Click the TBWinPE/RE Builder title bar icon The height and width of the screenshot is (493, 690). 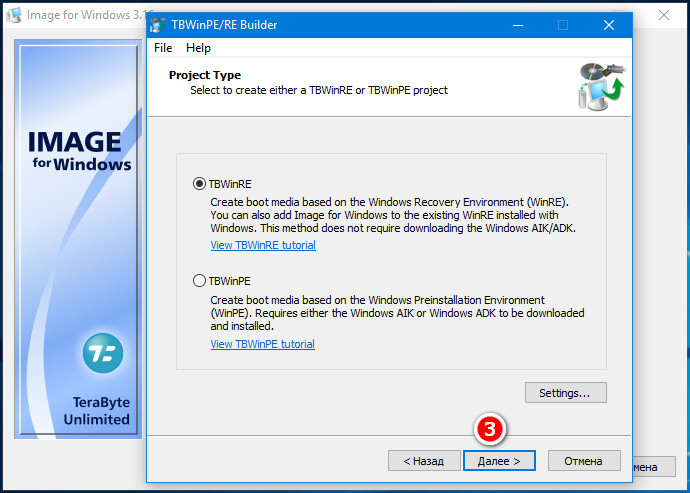click(157, 25)
